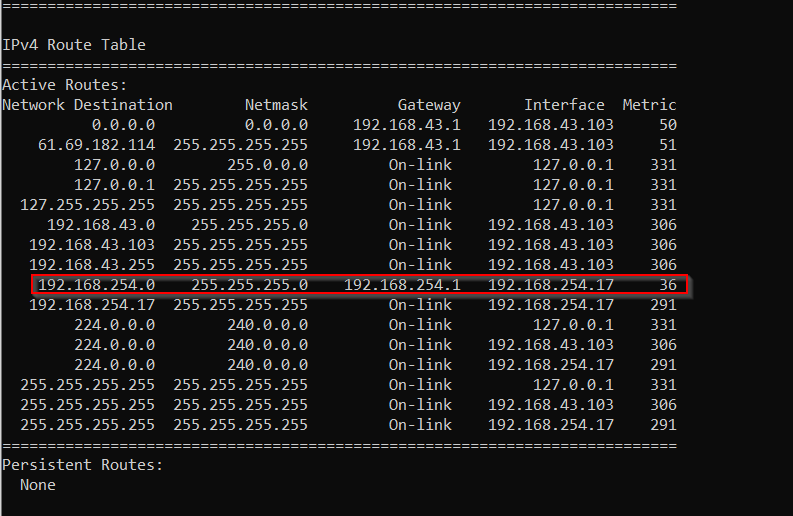Click the 'Metric' column header
Image resolution: width=793 pixels, height=516 pixels.
[x=649, y=105]
